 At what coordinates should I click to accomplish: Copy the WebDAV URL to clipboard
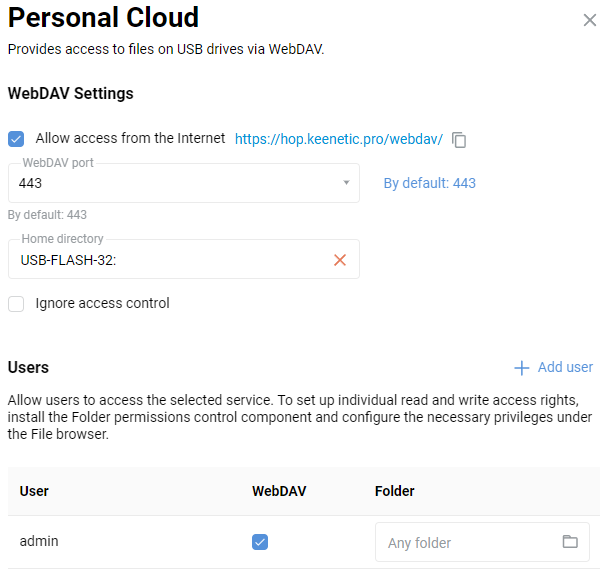click(x=460, y=140)
